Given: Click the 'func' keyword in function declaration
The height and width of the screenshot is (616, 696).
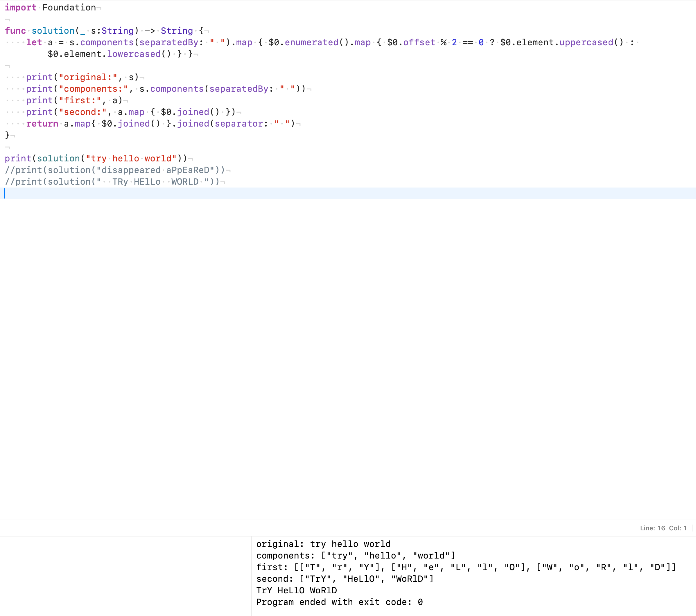Looking at the screenshot, I should tap(15, 31).
